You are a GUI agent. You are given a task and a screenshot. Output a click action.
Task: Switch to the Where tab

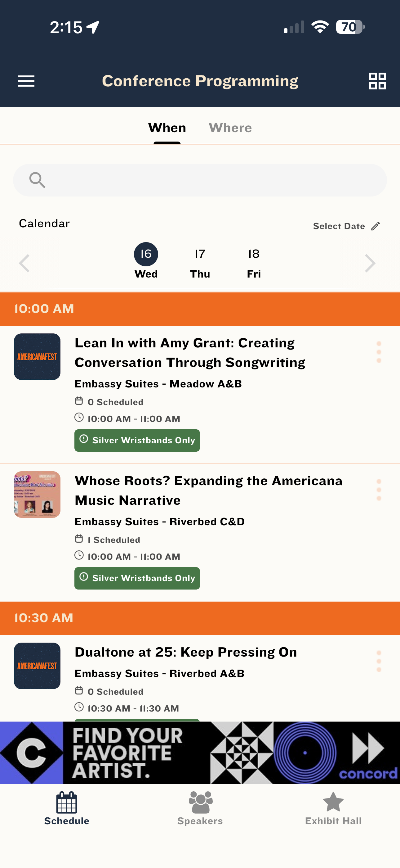(230, 128)
